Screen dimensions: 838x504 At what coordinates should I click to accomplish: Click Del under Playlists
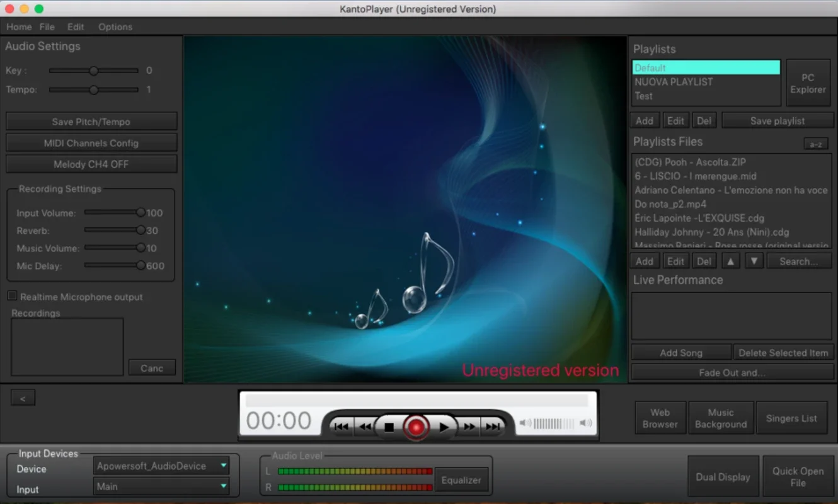[x=704, y=121]
